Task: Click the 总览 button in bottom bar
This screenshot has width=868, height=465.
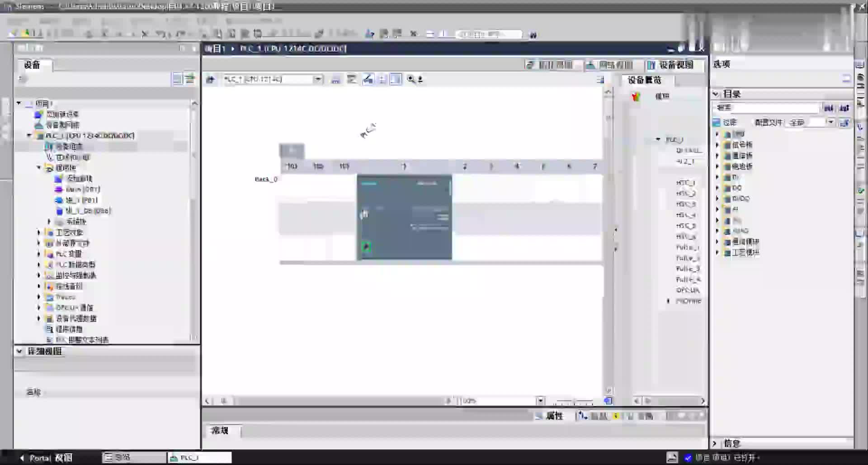Action: point(134,458)
